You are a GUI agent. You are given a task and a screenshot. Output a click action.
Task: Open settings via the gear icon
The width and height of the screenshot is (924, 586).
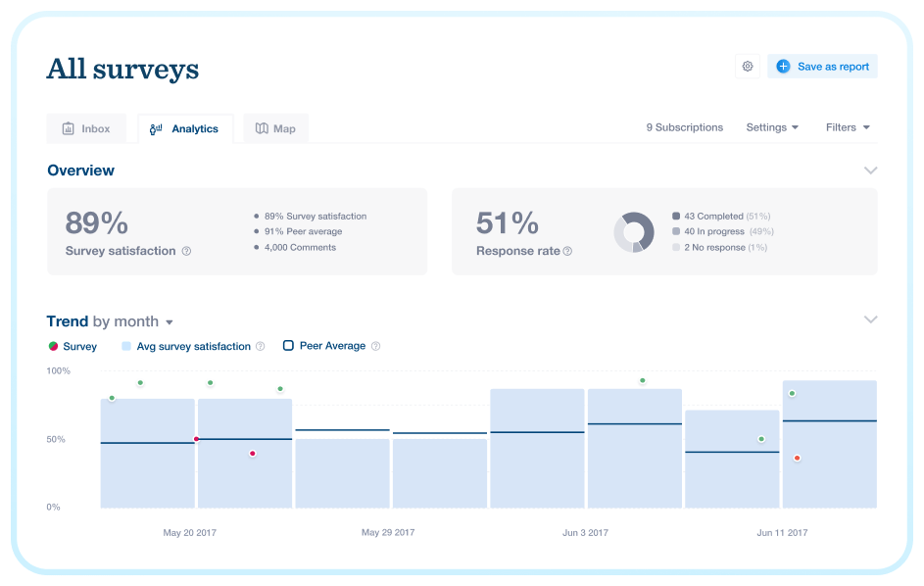[748, 66]
